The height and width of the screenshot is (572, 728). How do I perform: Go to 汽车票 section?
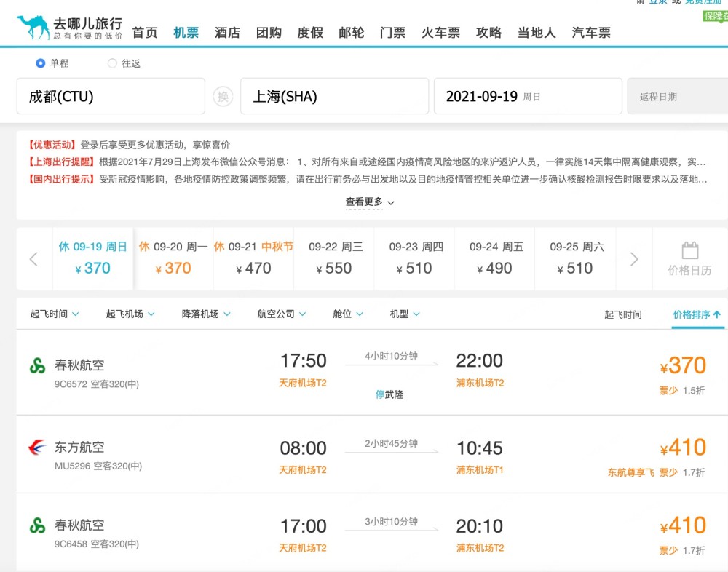pyautogui.click(x=591, y=33)
